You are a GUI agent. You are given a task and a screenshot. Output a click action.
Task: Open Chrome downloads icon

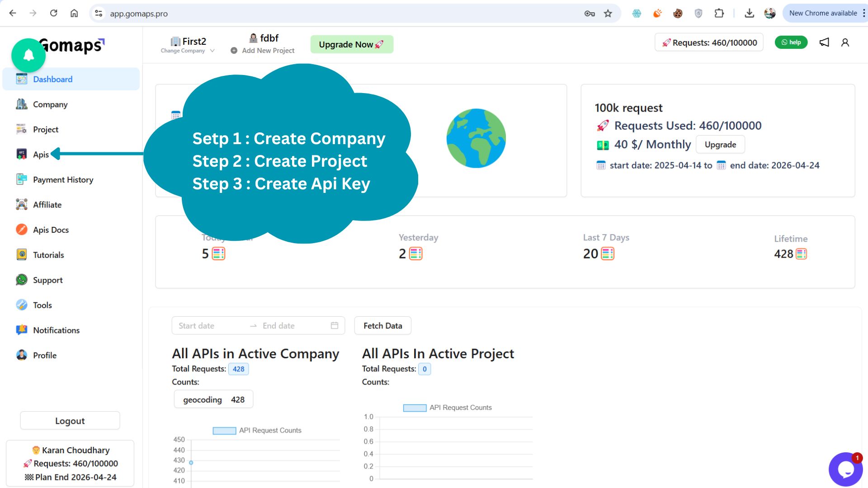pos(749,13)
